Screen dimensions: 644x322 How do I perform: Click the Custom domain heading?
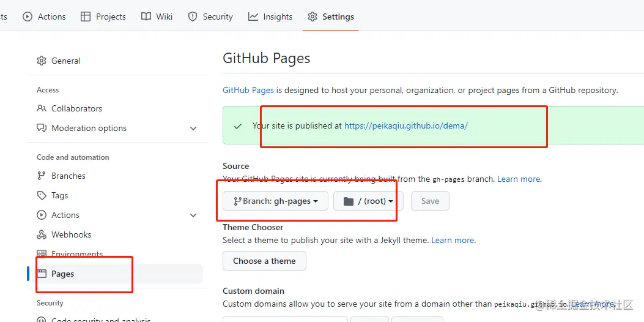tap(253, 291)
